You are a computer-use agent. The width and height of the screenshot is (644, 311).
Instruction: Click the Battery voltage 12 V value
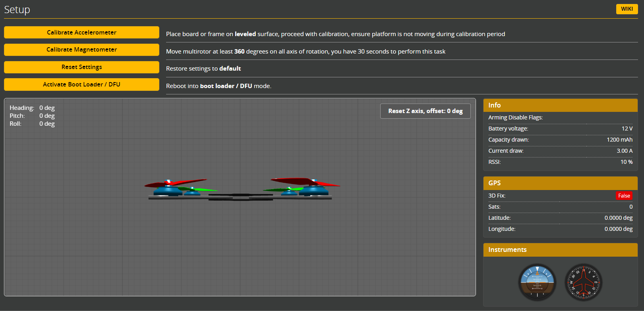[x=627, y=129]
